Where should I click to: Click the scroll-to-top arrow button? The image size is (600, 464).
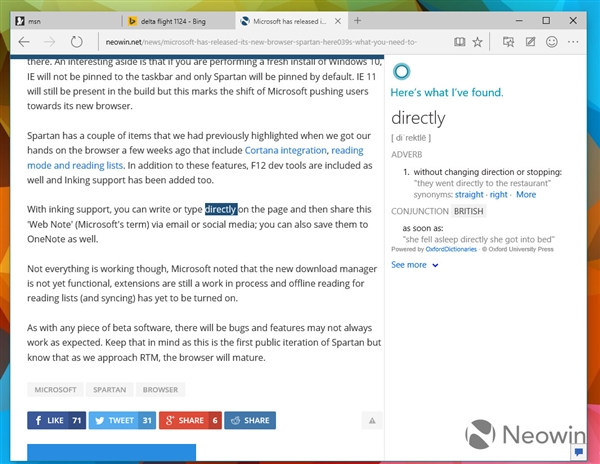(x=372, y=420)
